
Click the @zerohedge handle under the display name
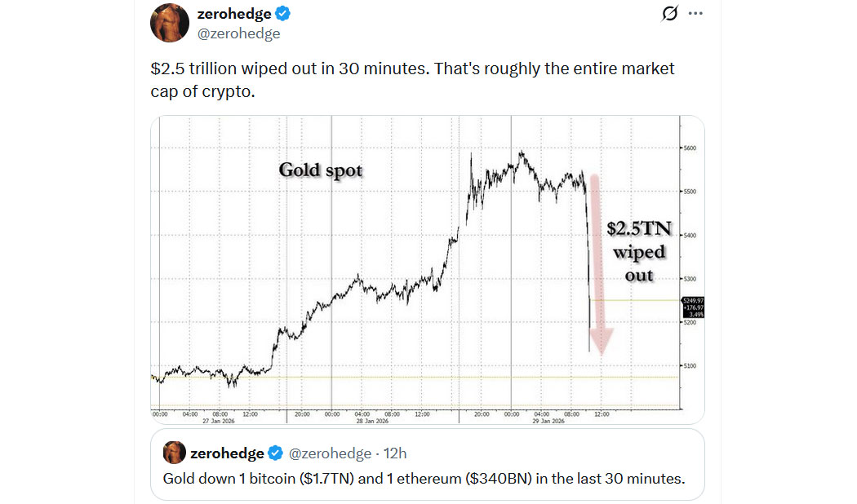pos(238,33)
